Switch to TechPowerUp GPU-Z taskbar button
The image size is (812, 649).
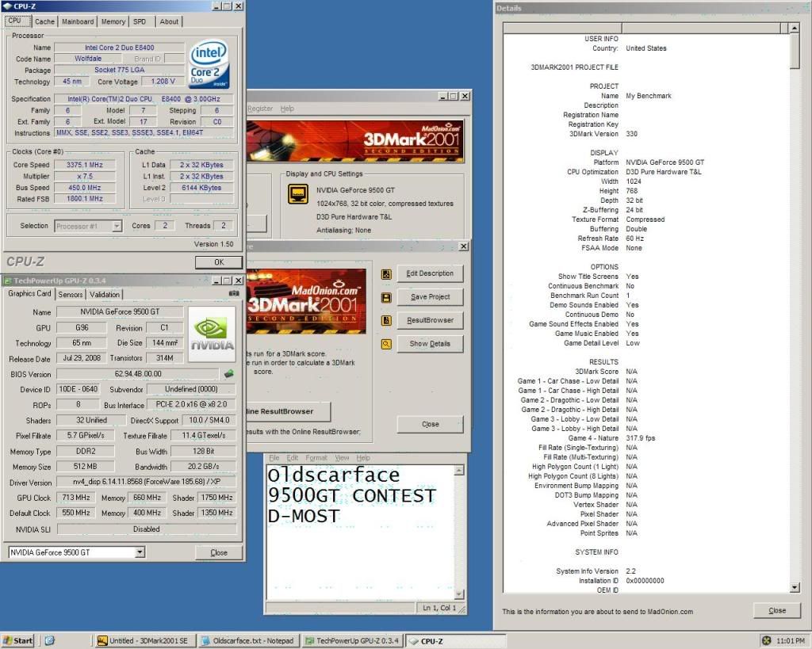coord(352,641)
